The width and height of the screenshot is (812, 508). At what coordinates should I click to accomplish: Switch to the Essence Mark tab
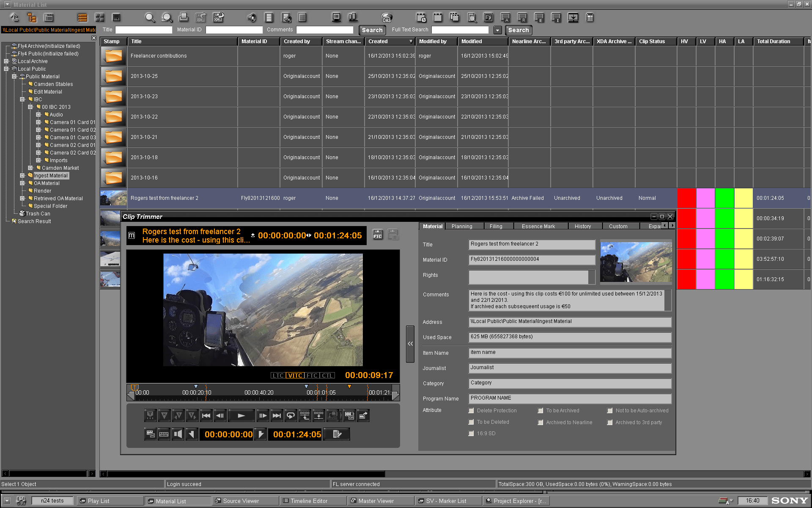pyautogui.click(x=538, y=226)
